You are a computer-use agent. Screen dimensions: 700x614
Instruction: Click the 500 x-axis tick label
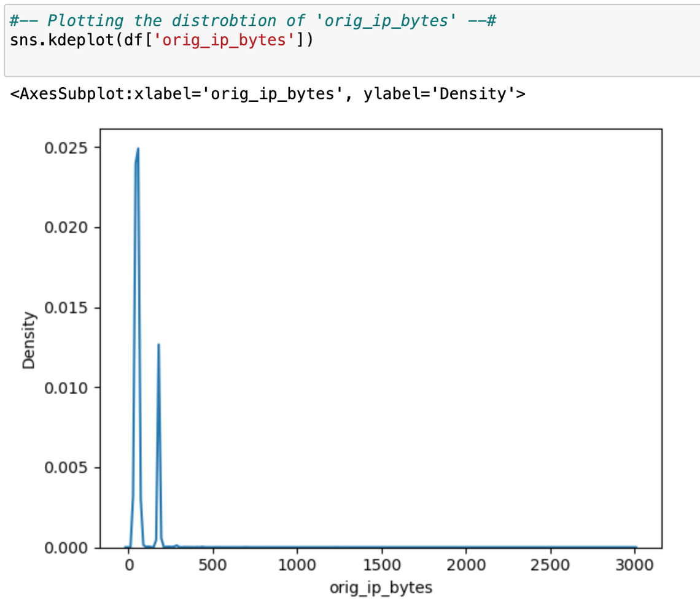pyautogui.click(x=213, y=564)
